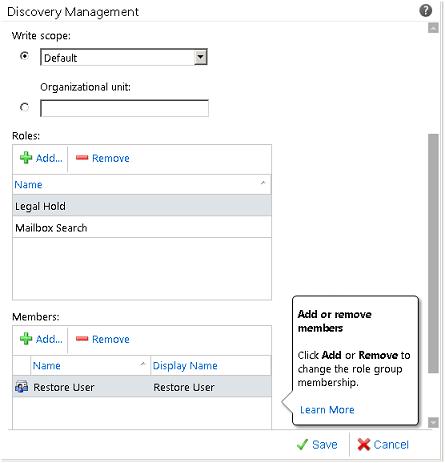Click the red X Cancel icon
The image size is (445, 463).
point(363,444)
